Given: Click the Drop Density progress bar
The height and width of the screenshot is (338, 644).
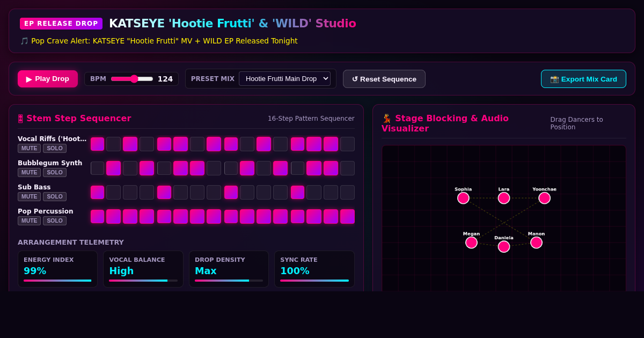Looking at the screenshot, I should coord(229,281).
